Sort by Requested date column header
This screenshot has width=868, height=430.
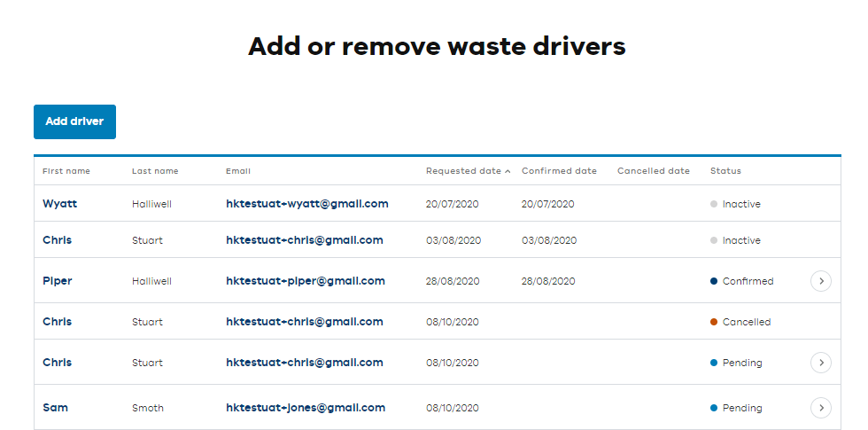463,171
